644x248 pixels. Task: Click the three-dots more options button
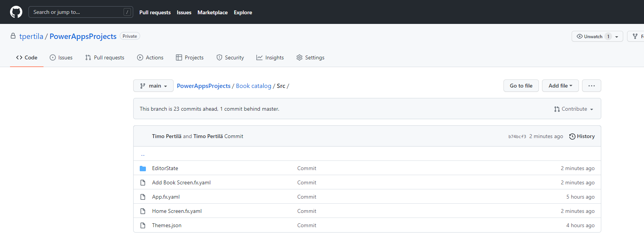591,86
